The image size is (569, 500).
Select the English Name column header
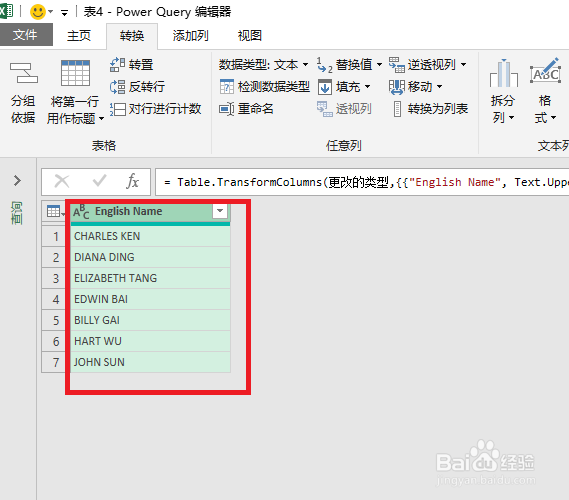pyautogui.click(x=151, y=211)
